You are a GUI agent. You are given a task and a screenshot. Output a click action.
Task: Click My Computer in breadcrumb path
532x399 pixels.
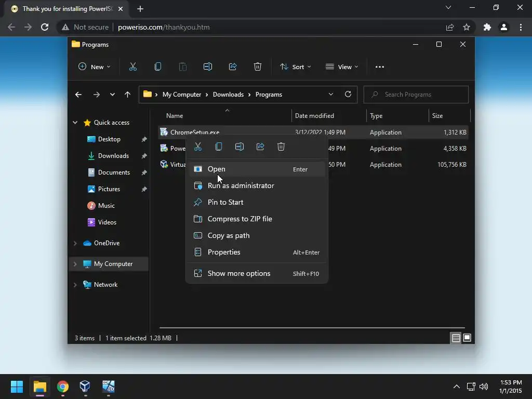[181, 95]
